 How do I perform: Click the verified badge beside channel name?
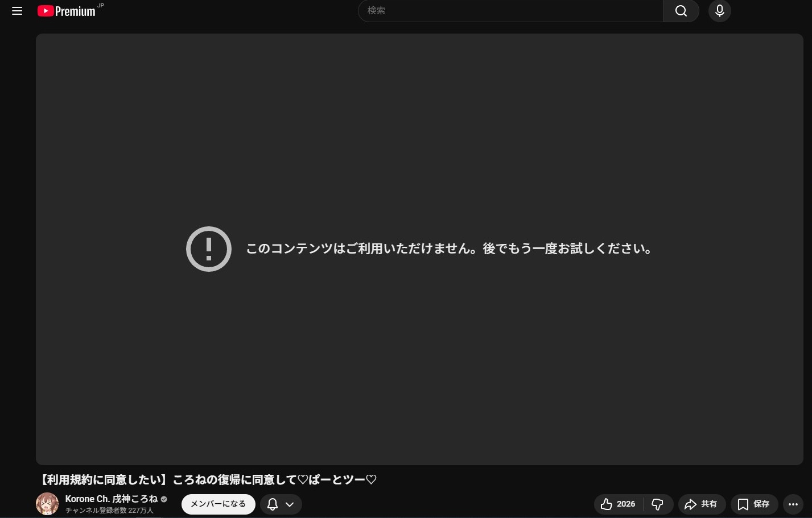pos(164,499)
